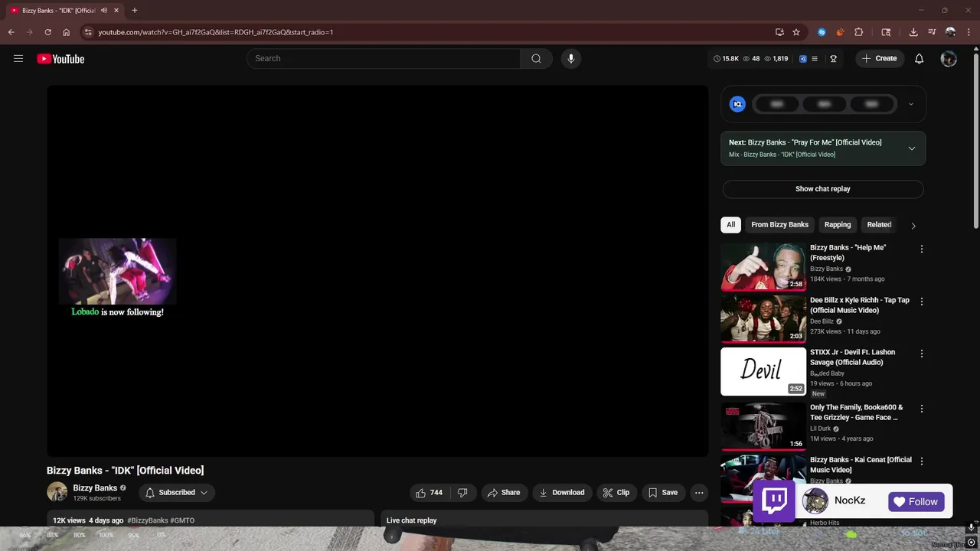Select the From Bizzy Banks chip
Screen dimensions: 980x551
click(x=779, y=225)
